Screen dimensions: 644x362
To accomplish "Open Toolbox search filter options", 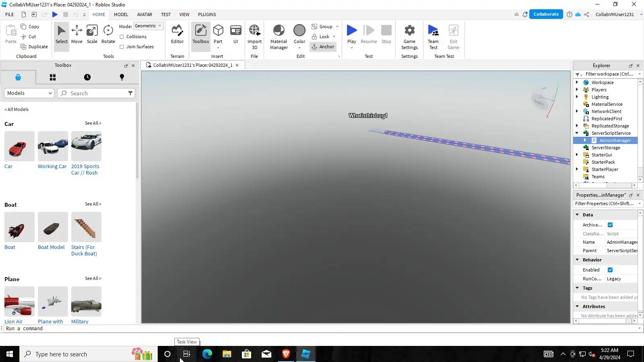I will 130,93.
